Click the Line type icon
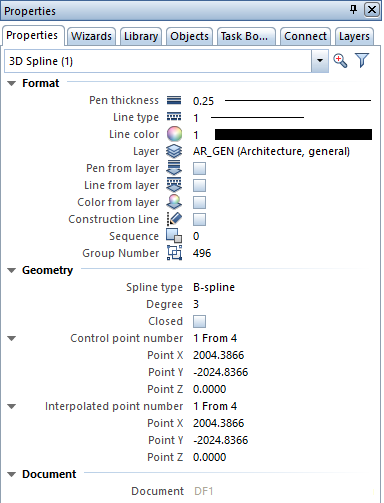Screen dimensions: 384x503 click(174, 117)
